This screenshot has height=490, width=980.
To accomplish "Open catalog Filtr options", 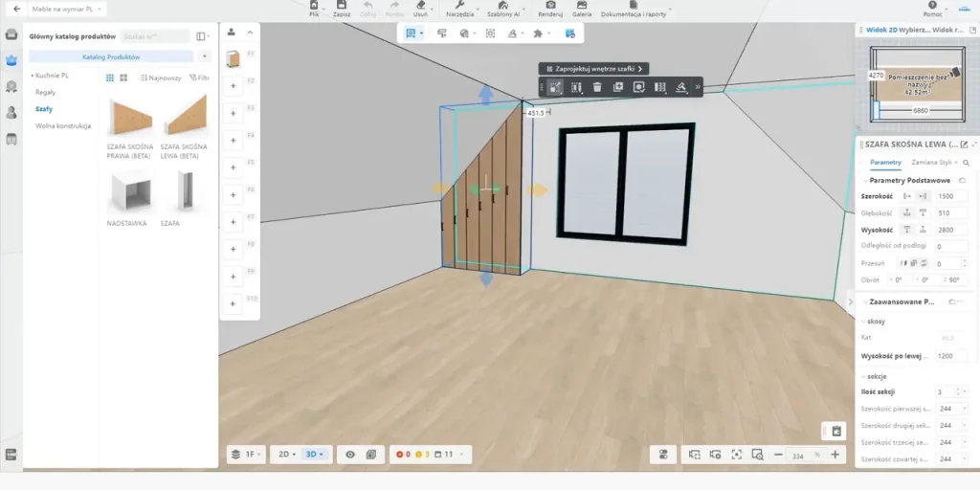I will tap(199, 78).
